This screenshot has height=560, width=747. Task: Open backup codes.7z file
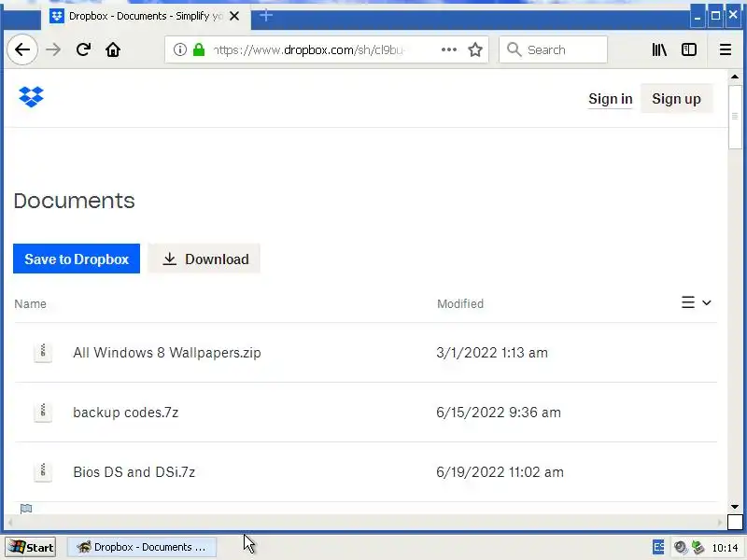point(126,412)
